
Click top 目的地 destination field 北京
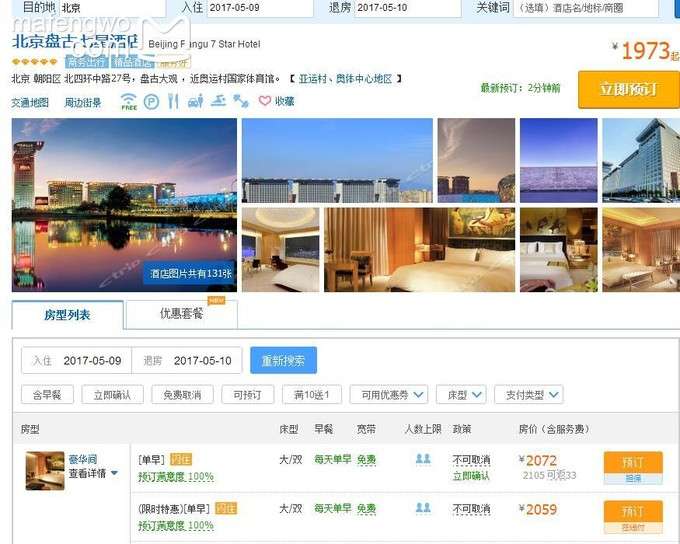click(112, 7)
